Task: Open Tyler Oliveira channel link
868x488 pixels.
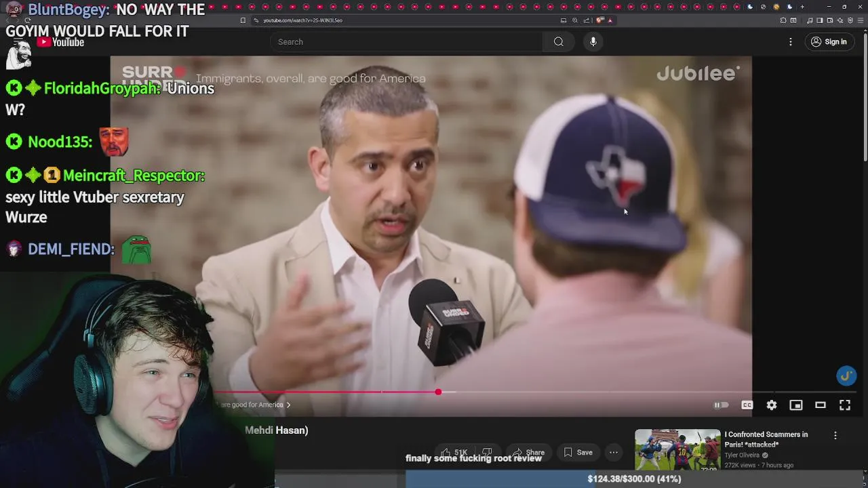Action: point(742,455)
